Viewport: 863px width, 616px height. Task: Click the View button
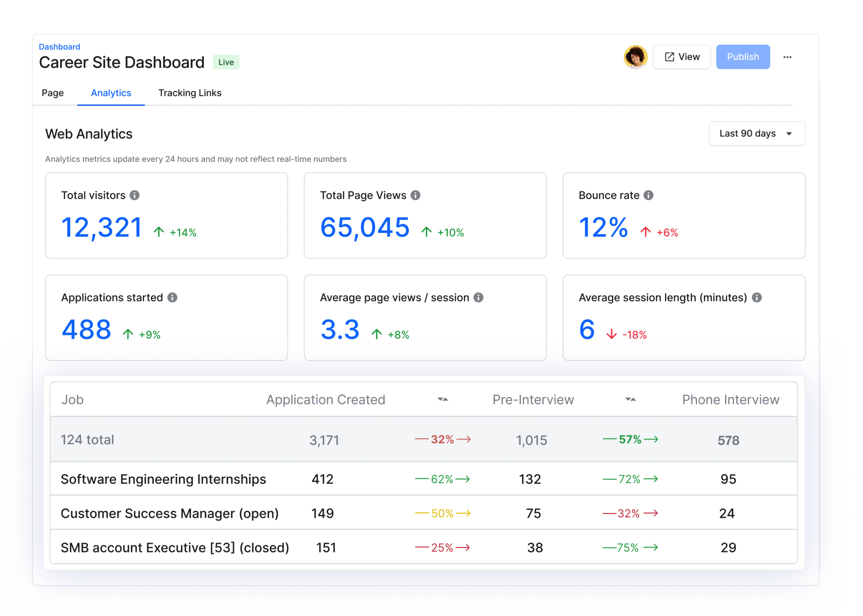(682, 57)
